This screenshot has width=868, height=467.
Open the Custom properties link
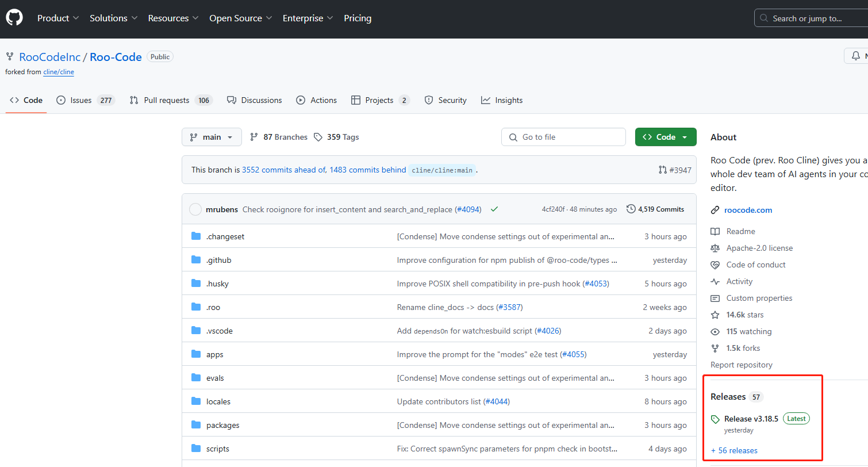[759, 298]
